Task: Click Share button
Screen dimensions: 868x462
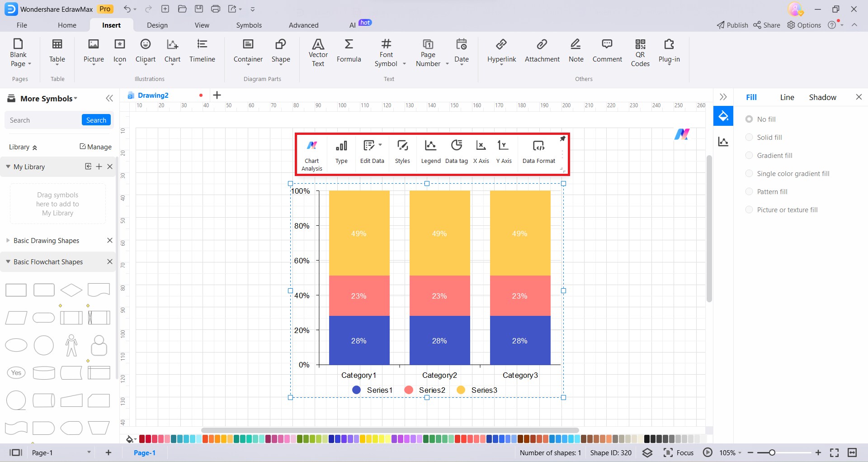Action: pyautogui.click(x=767, y=25)
